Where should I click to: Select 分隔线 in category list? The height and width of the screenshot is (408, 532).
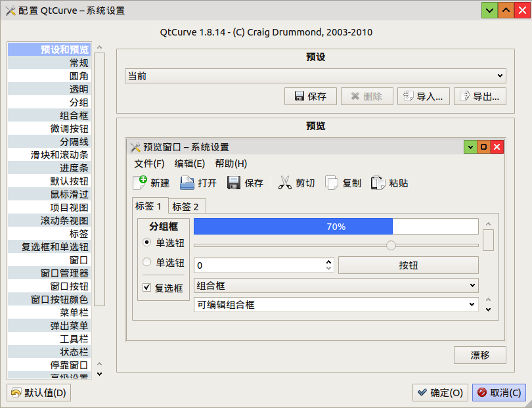49,141
